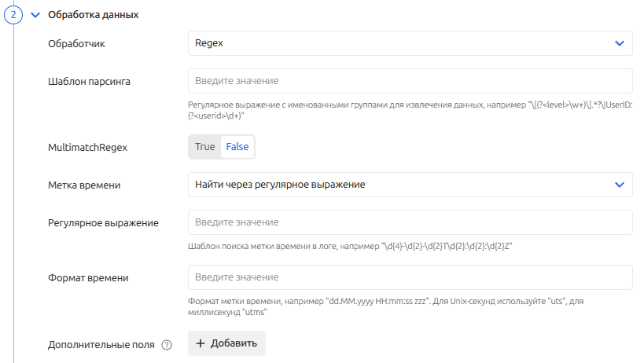Set MultimatchRegex to True
This screenshot has height=363, width=644.
204,147
